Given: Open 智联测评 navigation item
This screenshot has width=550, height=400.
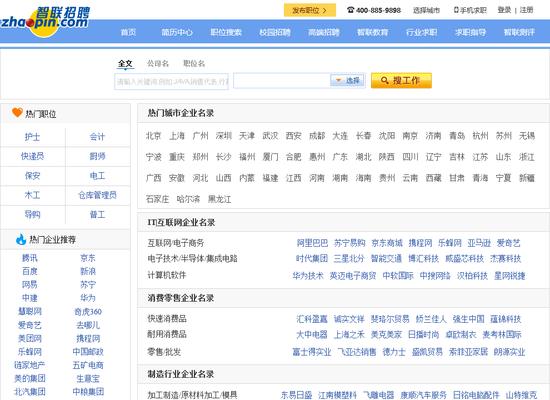Looking at the screenshot, I should pos(519,32).
